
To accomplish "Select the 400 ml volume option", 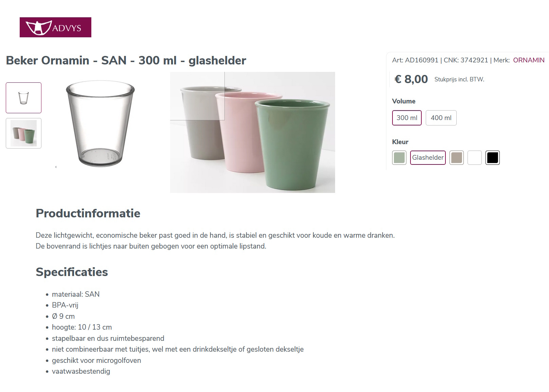I will click(x=441, y=118).
